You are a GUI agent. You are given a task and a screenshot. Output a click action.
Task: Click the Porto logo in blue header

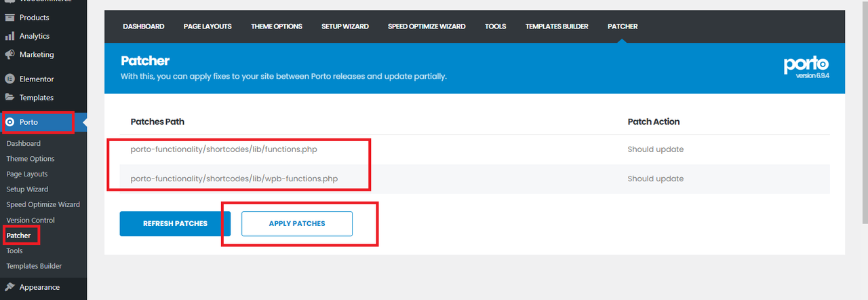pos(807,64)
